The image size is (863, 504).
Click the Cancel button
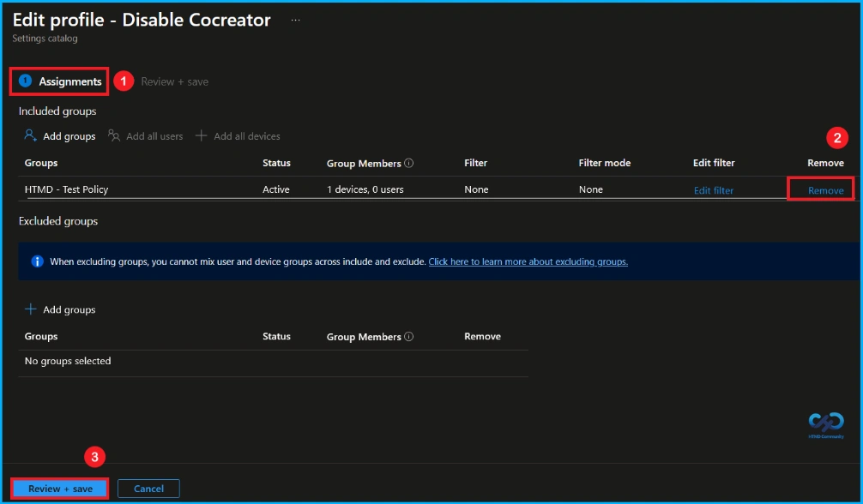pyautogui.click(x=148, y=489)
